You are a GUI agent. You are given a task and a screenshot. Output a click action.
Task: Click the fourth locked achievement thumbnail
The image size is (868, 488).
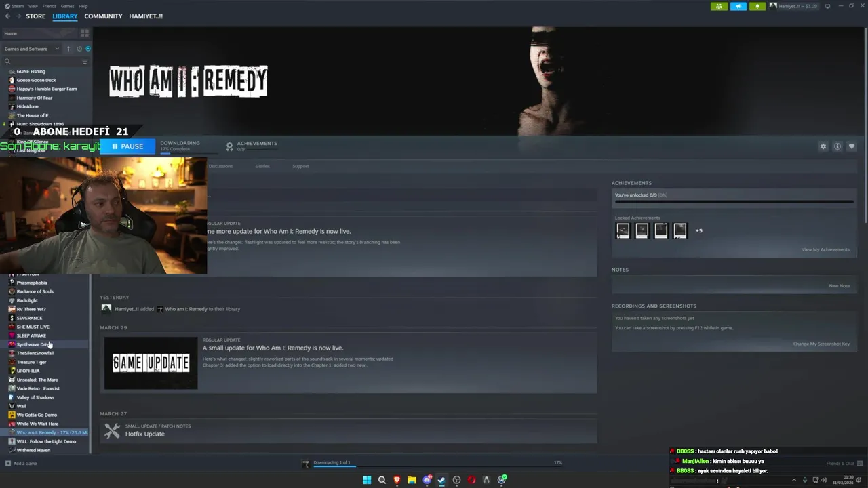click(679, 230)
